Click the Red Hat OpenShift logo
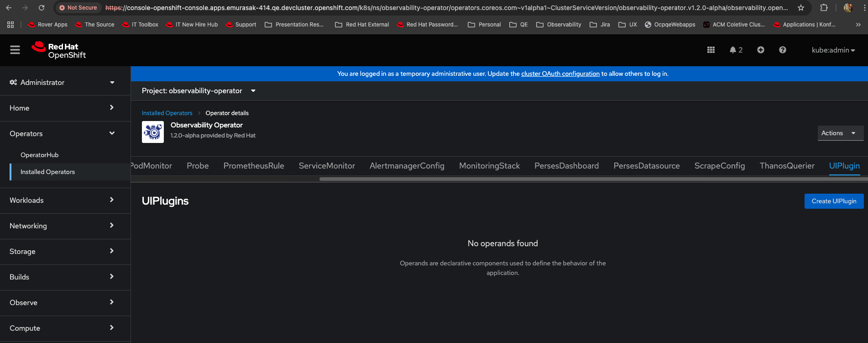 tap(58, 50)
